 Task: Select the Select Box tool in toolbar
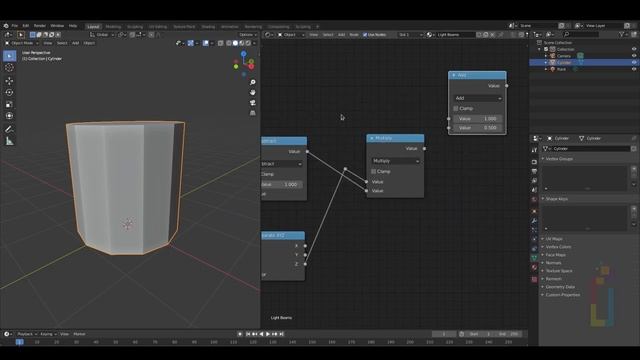point(9,56)
